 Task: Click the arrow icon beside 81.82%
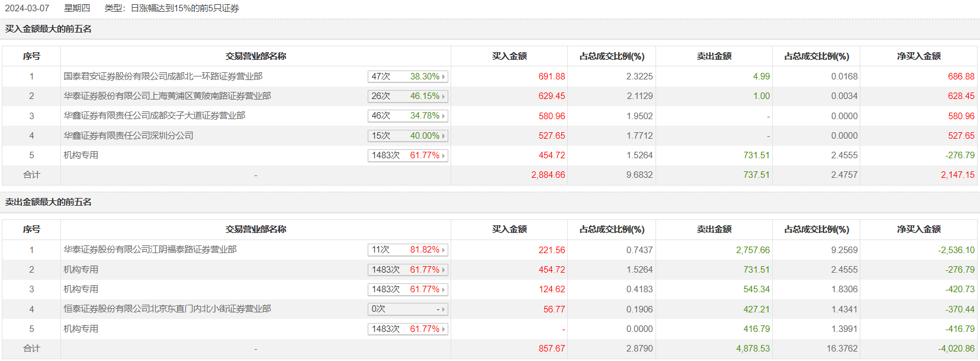pos(444,250)
